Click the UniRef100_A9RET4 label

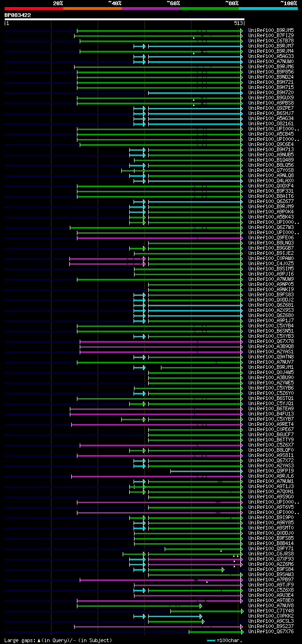[x=271, y=424]
